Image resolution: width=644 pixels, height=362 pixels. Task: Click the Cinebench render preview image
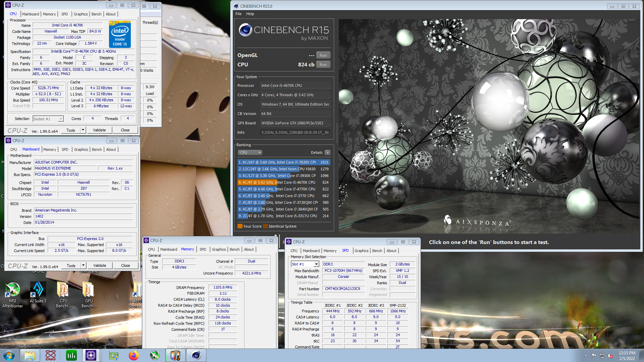(x=489, y=126)
